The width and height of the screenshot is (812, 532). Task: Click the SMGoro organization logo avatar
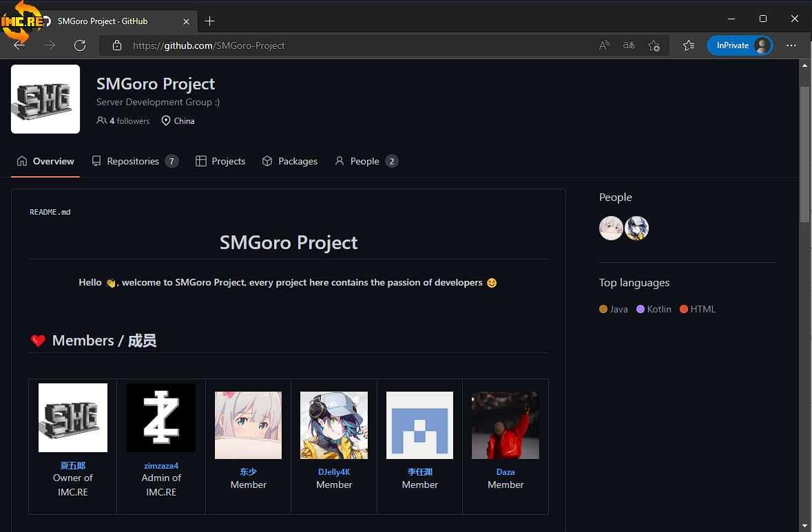[45, 99]
